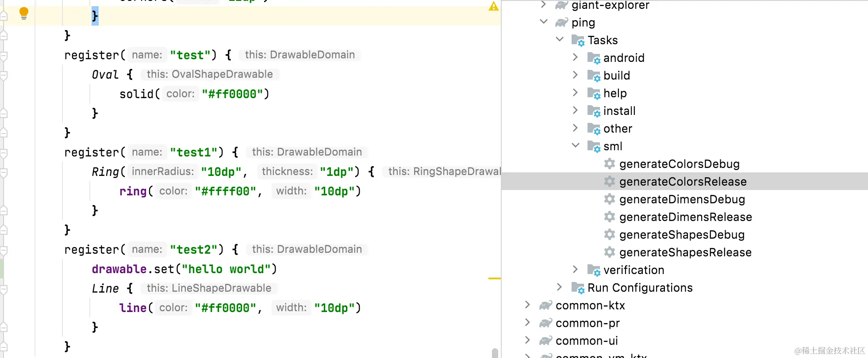This screenshot has height=358, width=868.
Task: Select the common-pr project
Action: [588, 323]
